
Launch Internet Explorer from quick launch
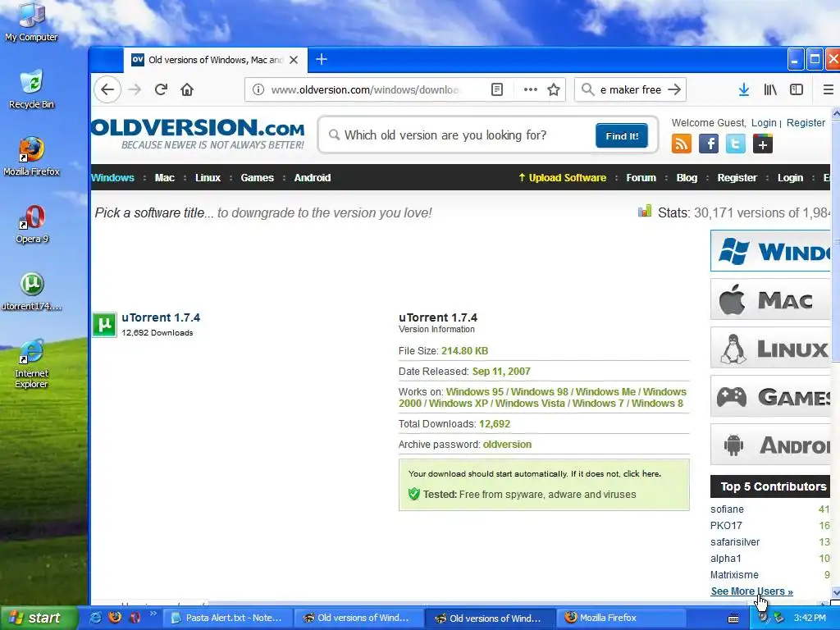click(95, 618)
